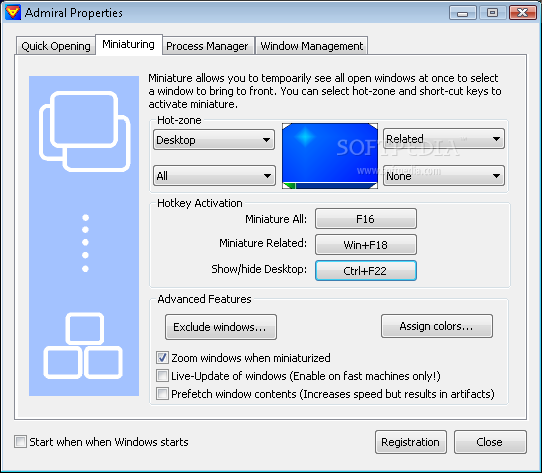Viewport: 542px width, 473px height.
Task: Go to the Window Management tab
Action: (311, 46)
